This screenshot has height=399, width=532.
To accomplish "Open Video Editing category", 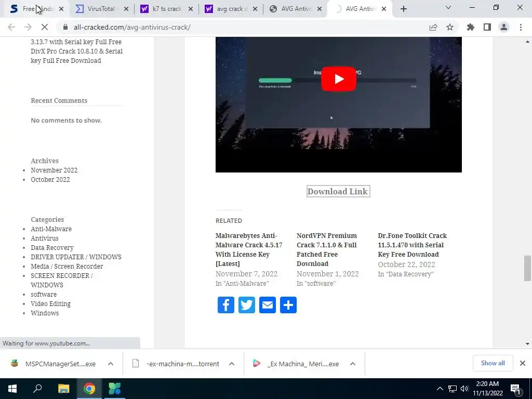I will [x=50, y=303].
